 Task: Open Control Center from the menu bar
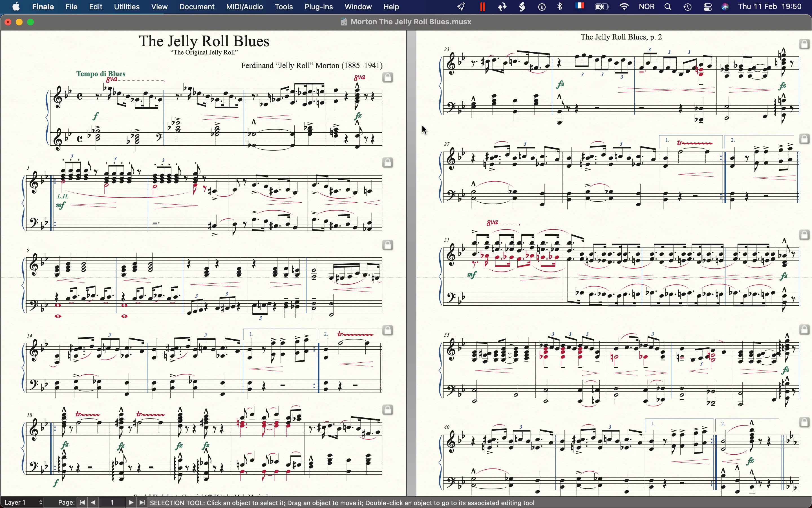[x=708, y=7]
